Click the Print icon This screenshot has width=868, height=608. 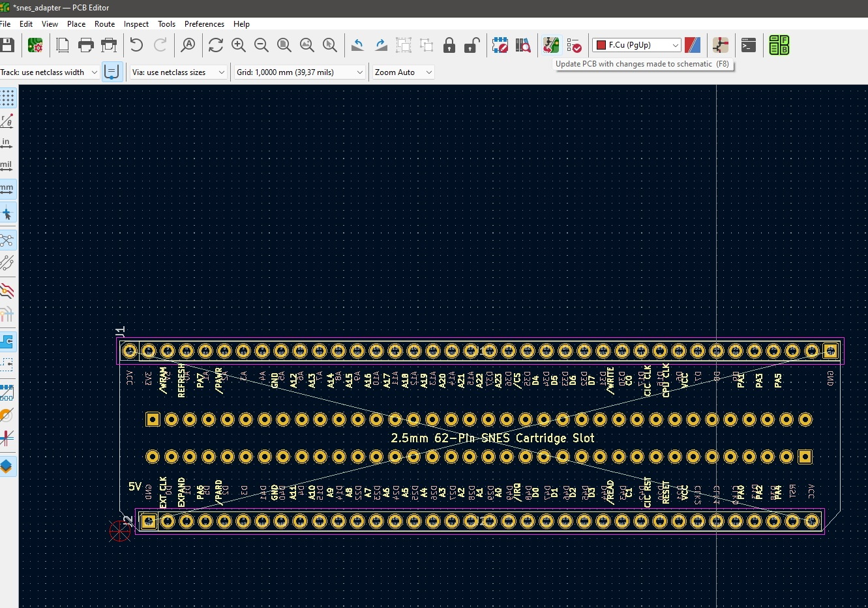[x=85, y=45]
